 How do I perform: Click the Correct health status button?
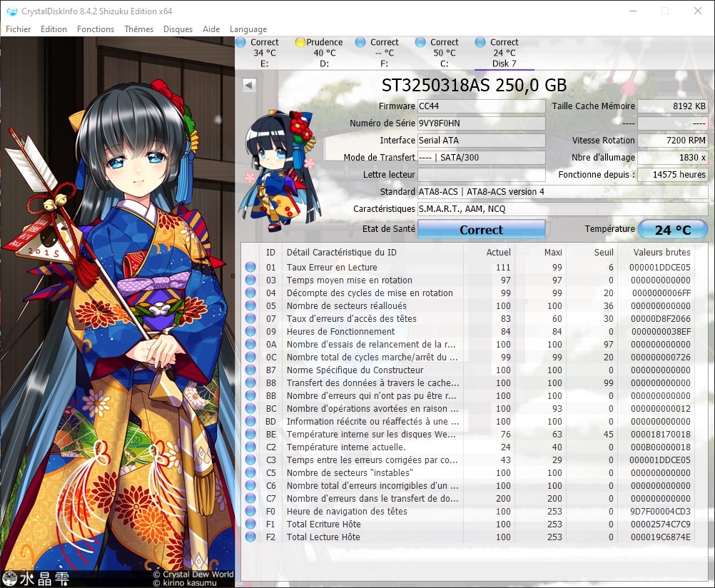[482, 230]
